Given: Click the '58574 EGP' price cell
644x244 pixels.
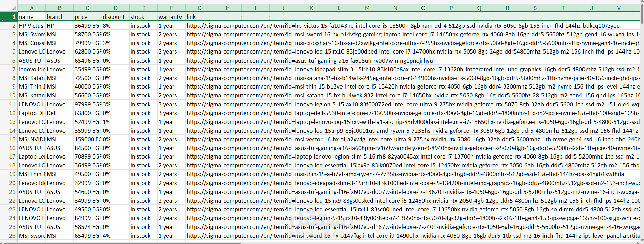Looking at the screenshot, I should pyautogui.click(x=88, y=227).
